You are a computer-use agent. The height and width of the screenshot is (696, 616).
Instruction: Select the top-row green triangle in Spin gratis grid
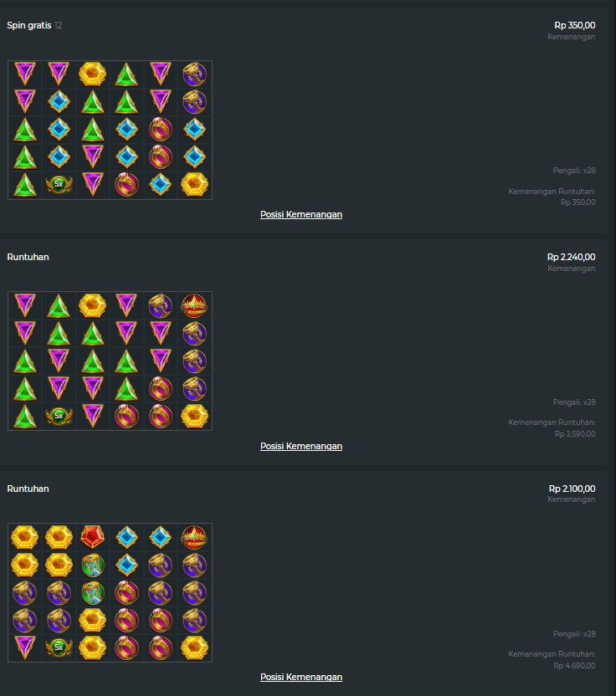click(126, 74)
